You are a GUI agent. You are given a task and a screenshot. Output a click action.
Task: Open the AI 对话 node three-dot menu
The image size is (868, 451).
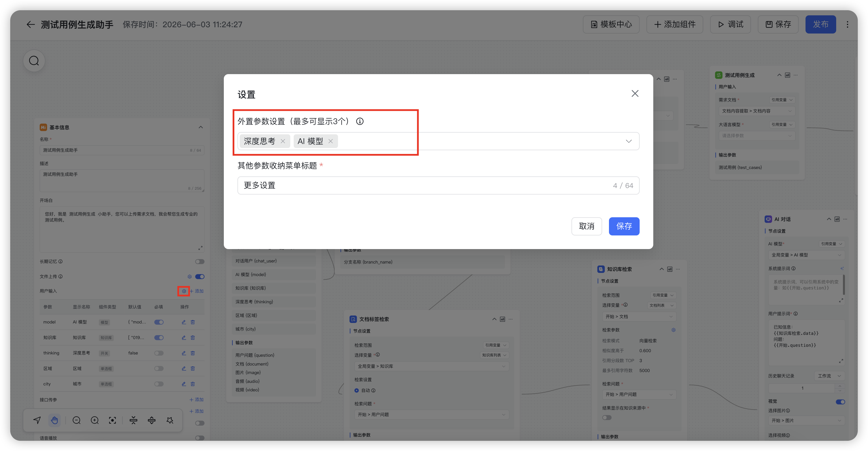[x=845, y=219]
